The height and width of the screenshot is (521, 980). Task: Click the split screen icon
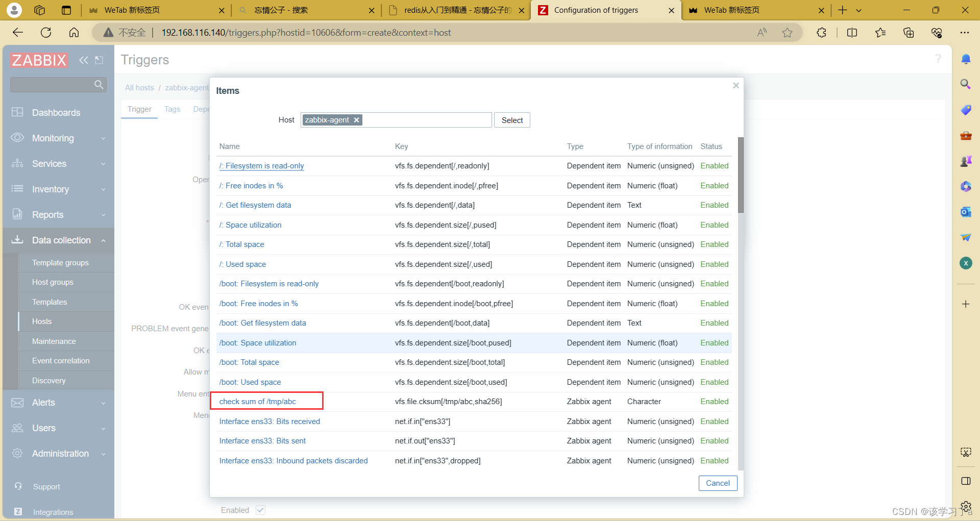coord(852,33)
